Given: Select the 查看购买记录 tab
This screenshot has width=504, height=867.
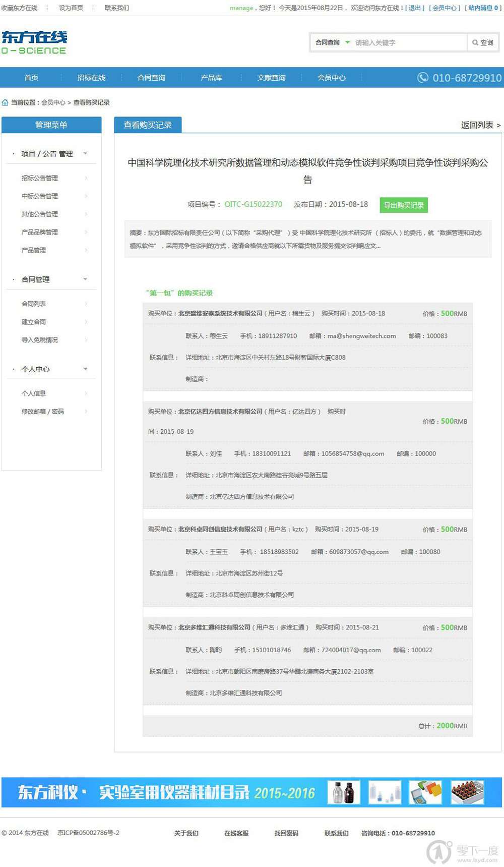Looking at the screenshot, I should (148, 125).
